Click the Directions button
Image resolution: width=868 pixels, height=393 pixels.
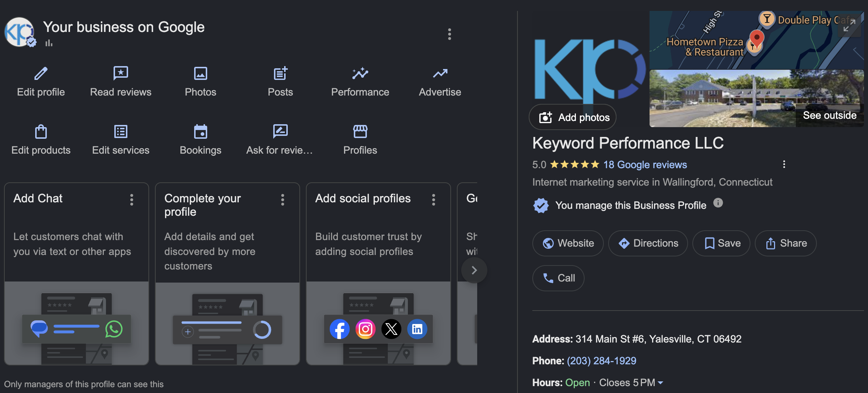[648, 243]
